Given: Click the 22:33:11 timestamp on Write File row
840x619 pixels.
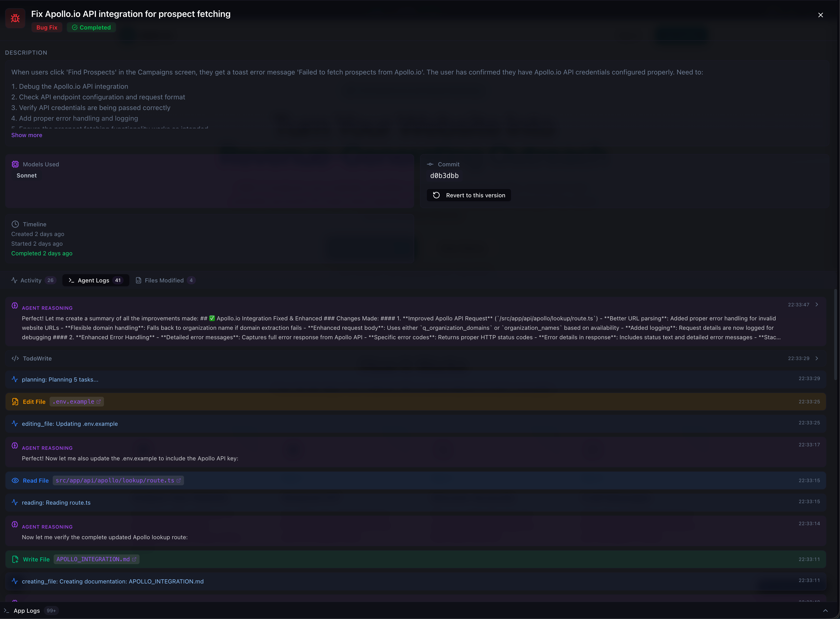Looking at the screenshot, I should 809,559.
